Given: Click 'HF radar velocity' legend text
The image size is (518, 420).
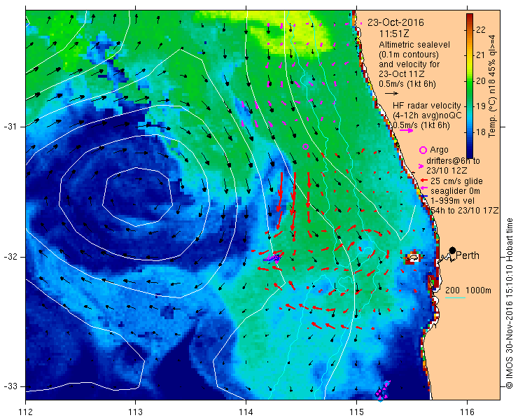Looking at the screenshot, I should pyautogui.click(x=427, y=106).
